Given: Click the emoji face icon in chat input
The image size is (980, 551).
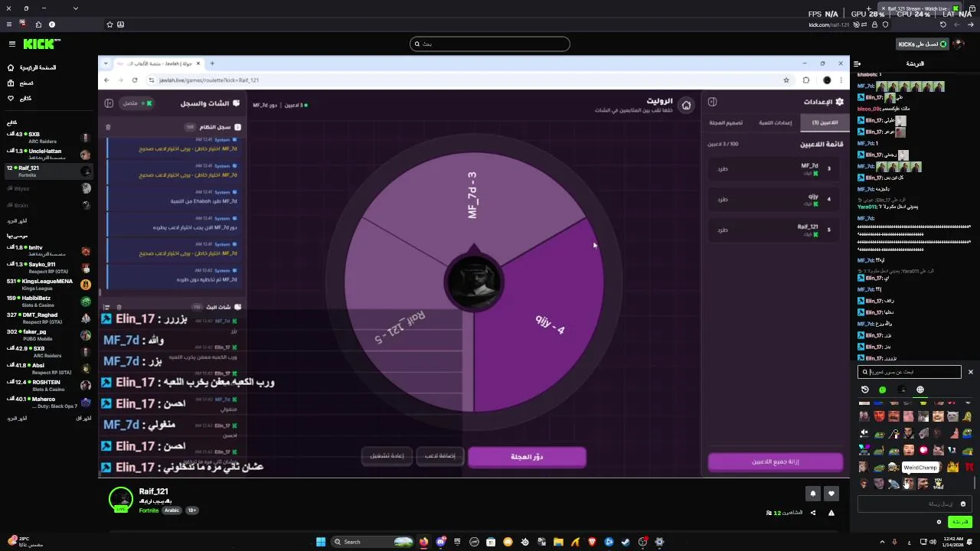Looking at the screenshot, I should pos(963,504).
